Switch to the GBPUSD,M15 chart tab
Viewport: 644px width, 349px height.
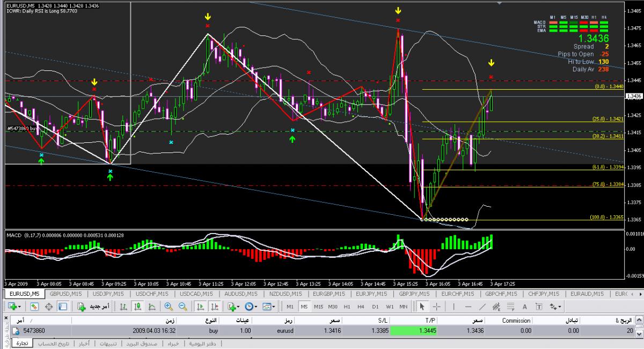click(65, 294)
